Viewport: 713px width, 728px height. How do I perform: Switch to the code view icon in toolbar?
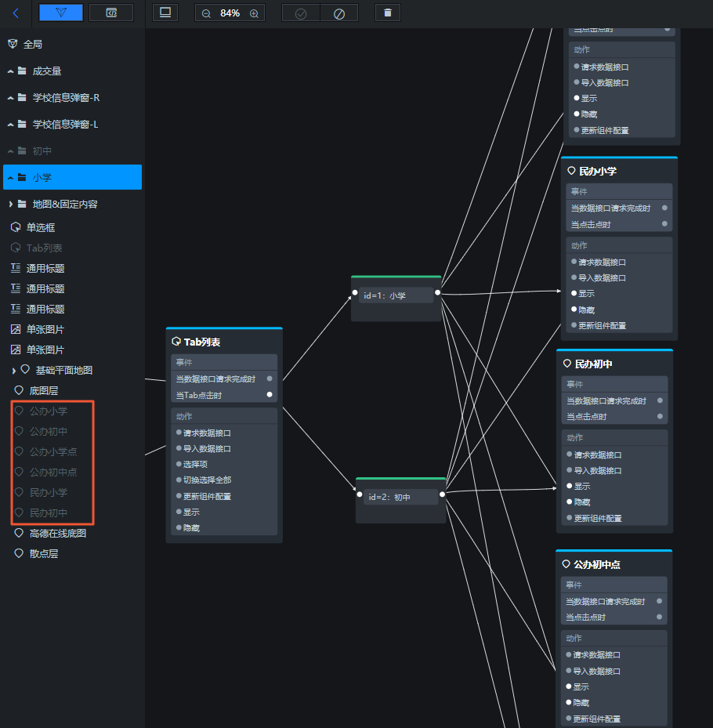[x=111, y=13]
